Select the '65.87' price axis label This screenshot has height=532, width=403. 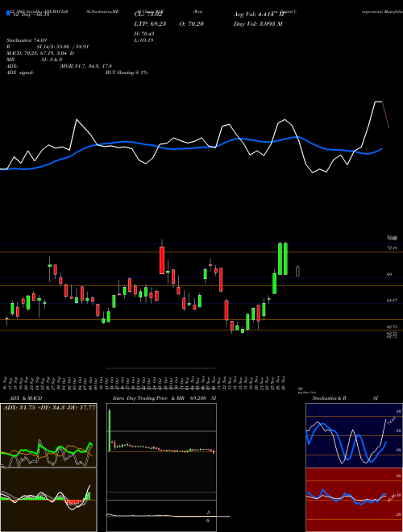tap(393, 301)
